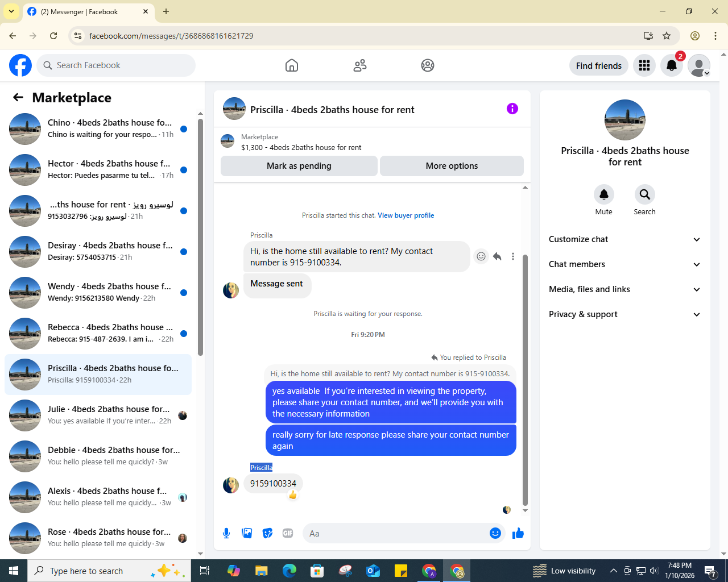Open Alexis's conversation
Image resolution: width=728 pixels, height=582 pixels.
point(98,497)
